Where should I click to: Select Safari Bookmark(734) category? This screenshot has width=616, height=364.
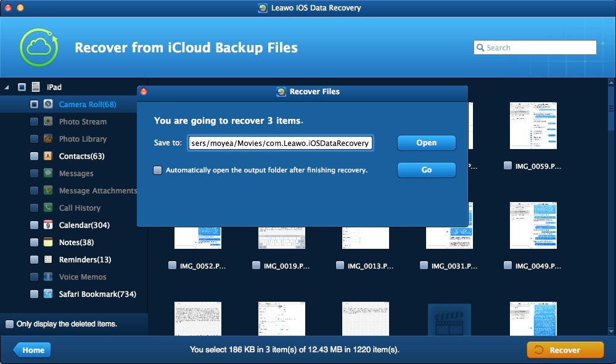click(x=97, y=294)
